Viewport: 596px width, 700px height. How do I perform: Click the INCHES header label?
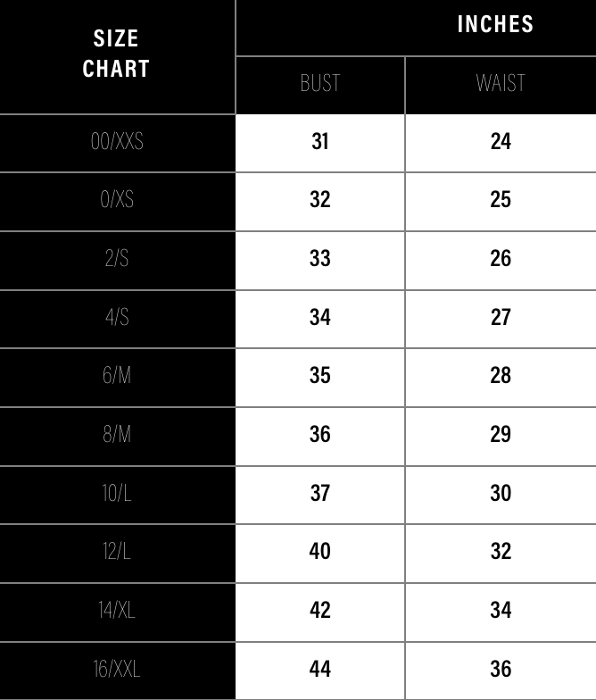pyautogui.click(x=495, y=24)
